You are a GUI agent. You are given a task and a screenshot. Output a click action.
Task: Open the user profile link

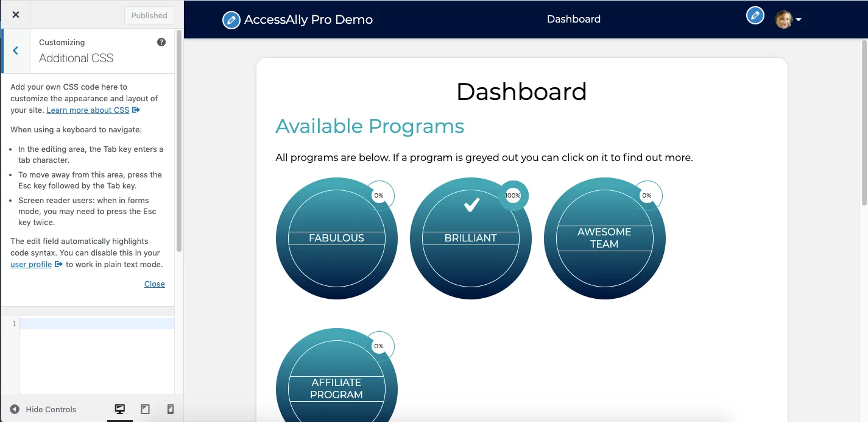click(31, 264)
